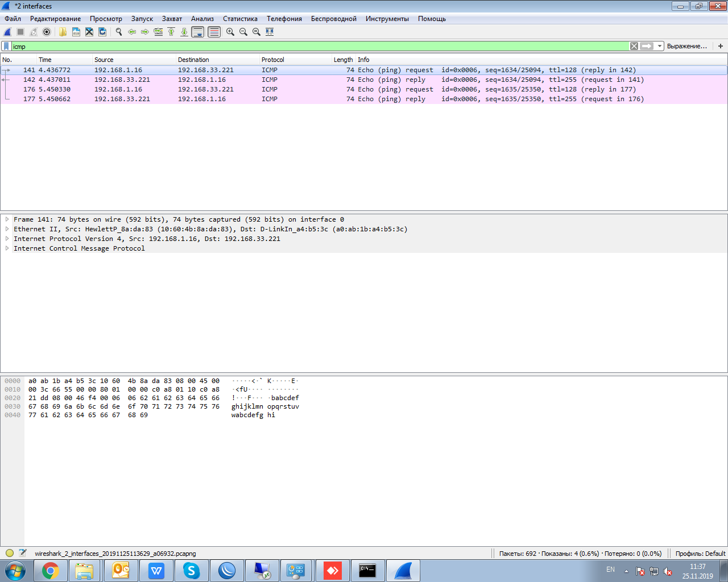The height and width of the screenshot is (582, 728).
Task: Open the display filter history dropdown
Action: tap(660, 46)
